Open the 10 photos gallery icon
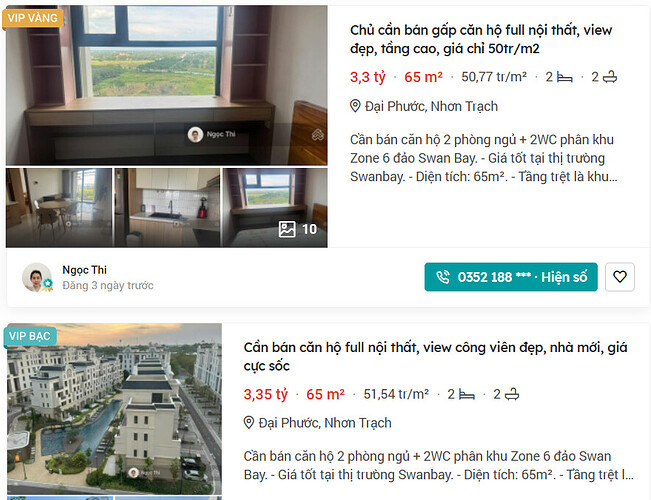This screenshot has height=500, width=651. [x=287, y=229]
